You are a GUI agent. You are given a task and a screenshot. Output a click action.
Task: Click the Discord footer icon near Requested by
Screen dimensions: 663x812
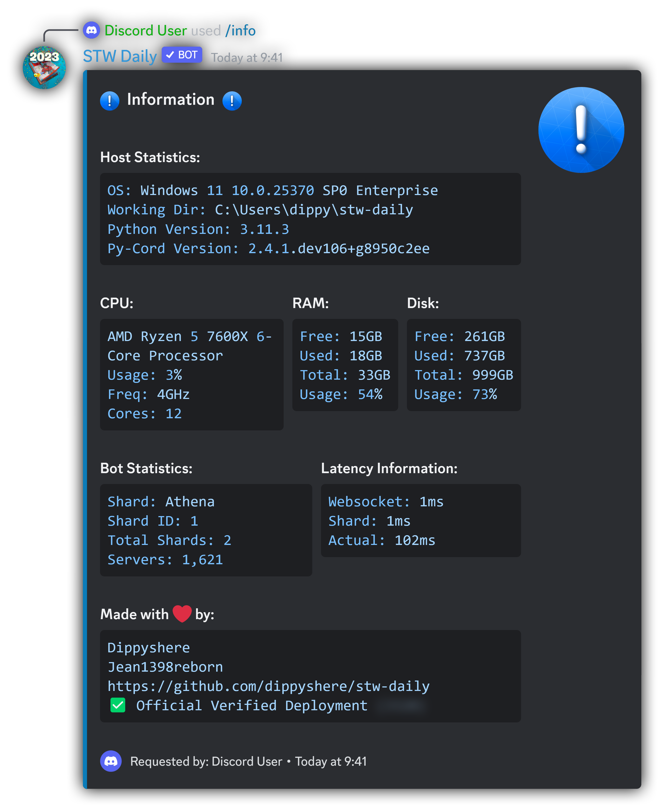111,761
